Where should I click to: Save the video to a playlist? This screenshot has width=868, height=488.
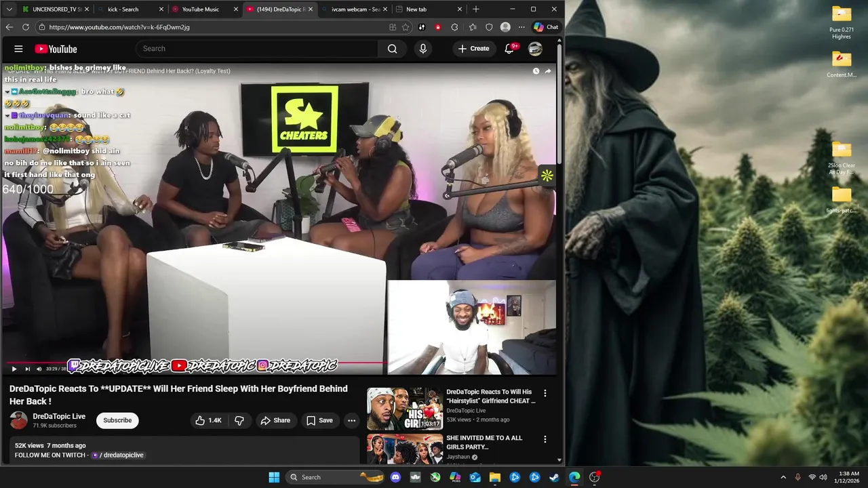click(x=319, y=420)
